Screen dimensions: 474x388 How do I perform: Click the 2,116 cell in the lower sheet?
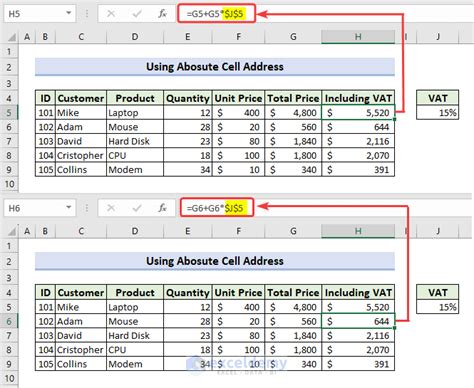point(358,336)
